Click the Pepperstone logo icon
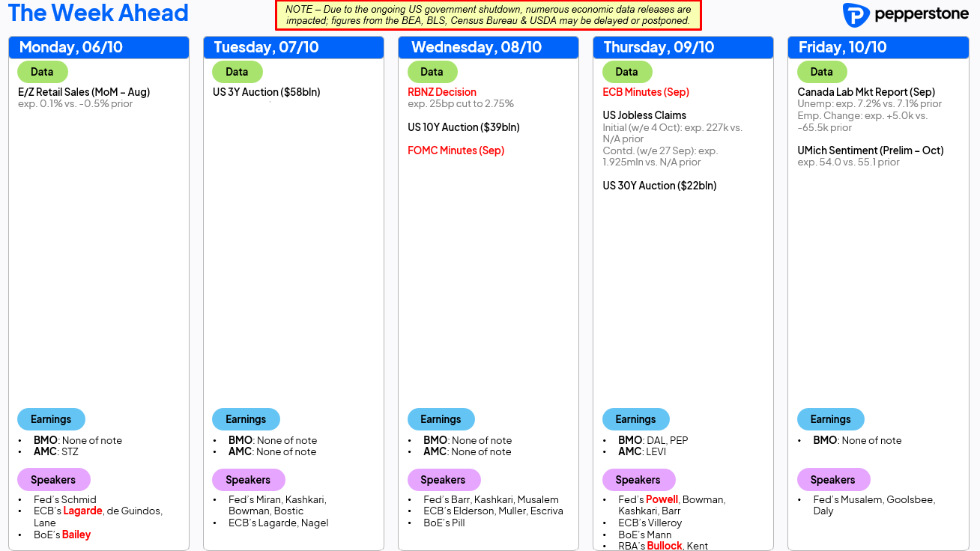The image size is (980, 551). 856,15
